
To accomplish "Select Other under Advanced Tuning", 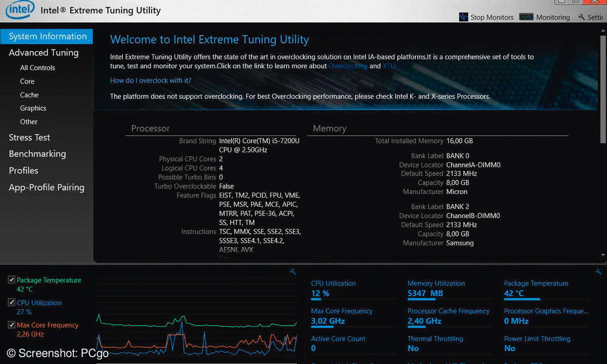I will tap(29, 122).
